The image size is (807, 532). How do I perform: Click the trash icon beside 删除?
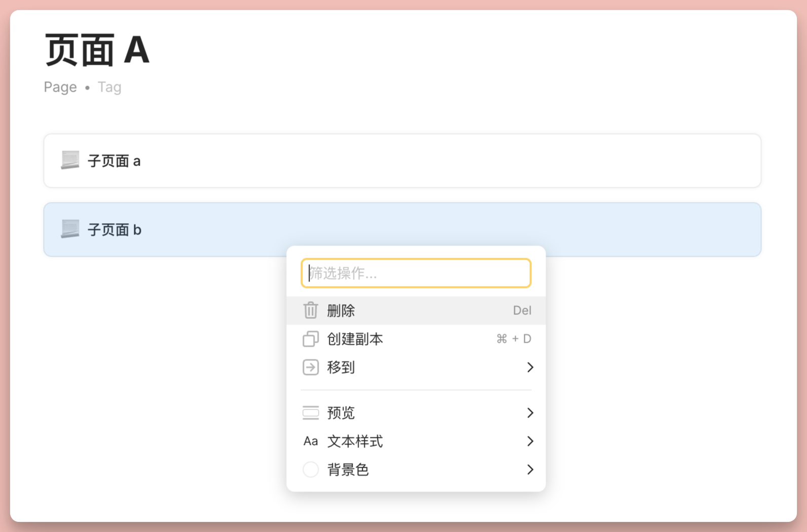coord(311,310)
